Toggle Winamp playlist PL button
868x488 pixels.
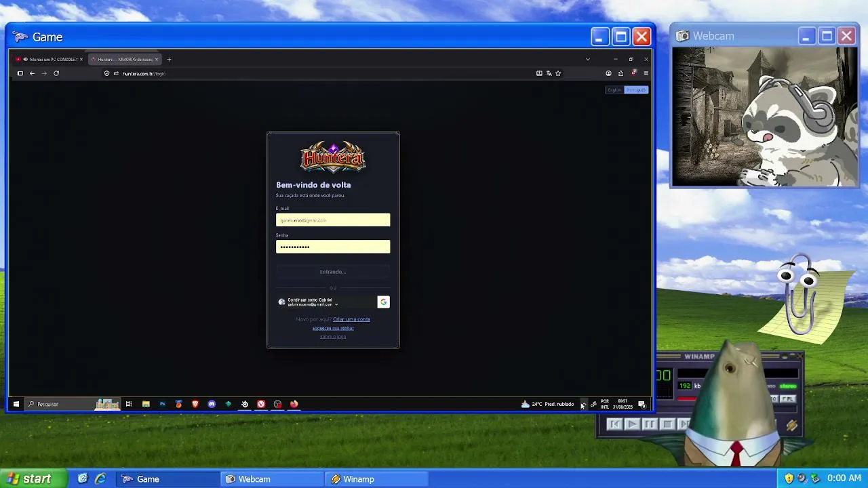tap(787, 399)
